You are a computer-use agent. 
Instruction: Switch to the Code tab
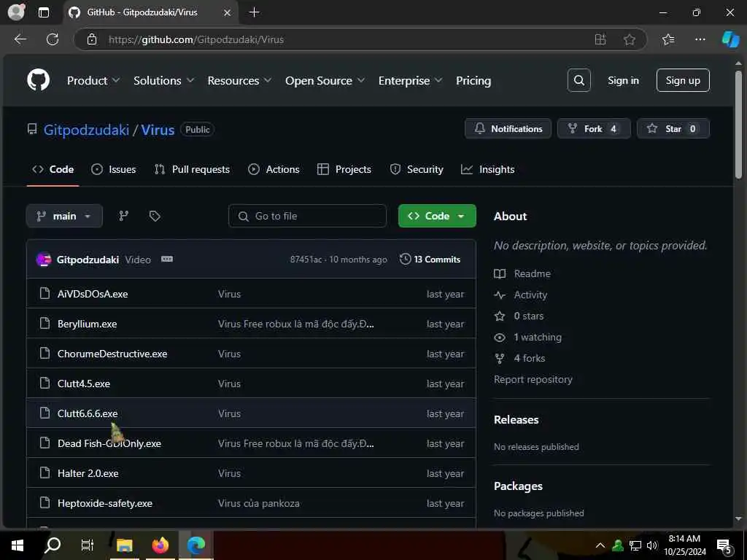[53, 169]
